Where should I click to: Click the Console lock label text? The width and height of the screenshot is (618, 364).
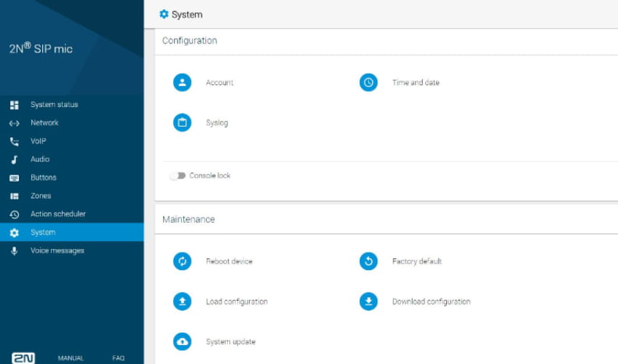click(210, 175)
